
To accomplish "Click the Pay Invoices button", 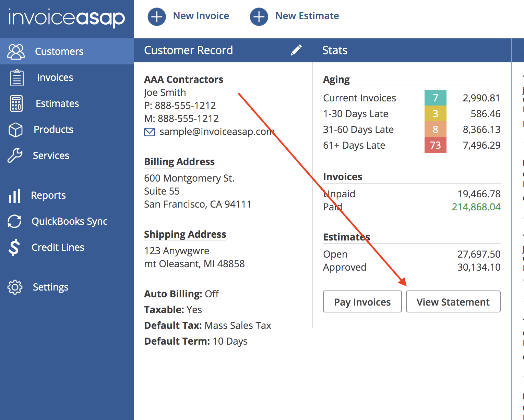I will point(362,301).
